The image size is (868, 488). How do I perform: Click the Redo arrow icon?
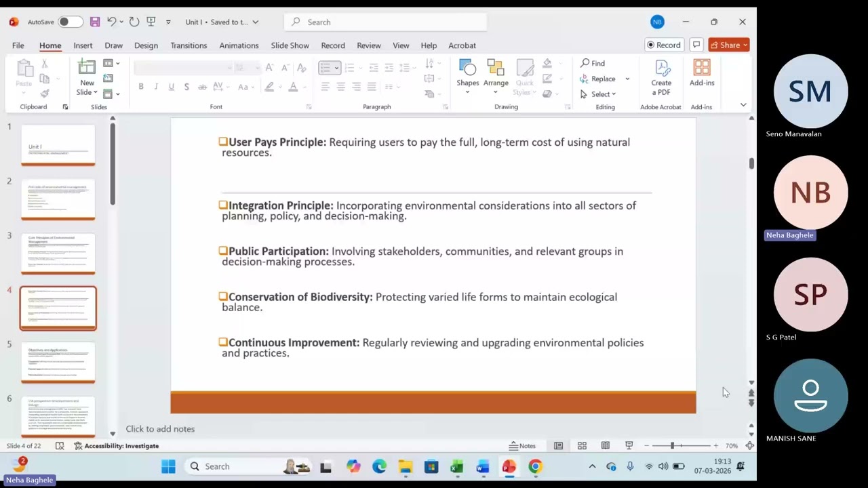134,22
